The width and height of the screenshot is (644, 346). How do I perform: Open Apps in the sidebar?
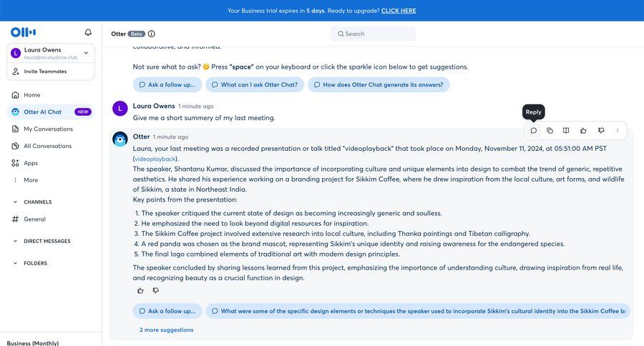pos(51,163)
